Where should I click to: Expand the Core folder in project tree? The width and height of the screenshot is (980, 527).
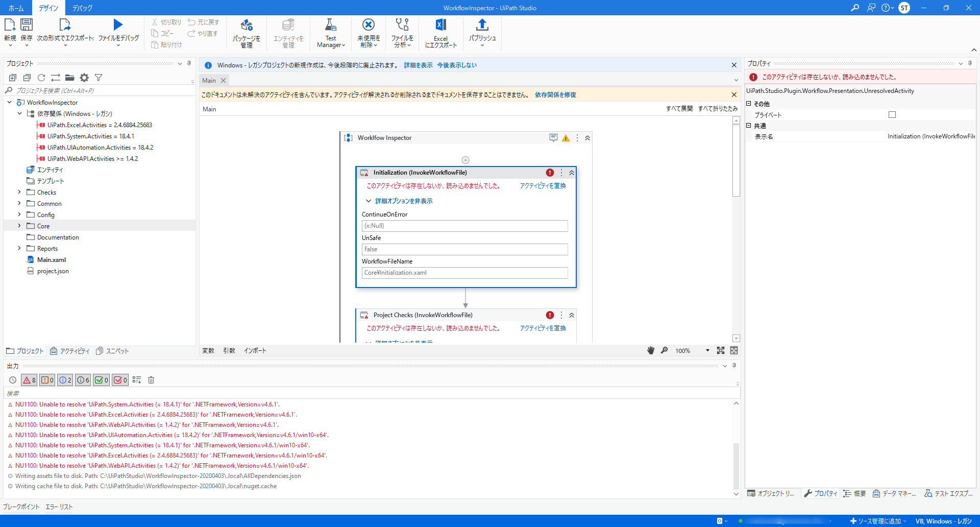pos(19,226)
